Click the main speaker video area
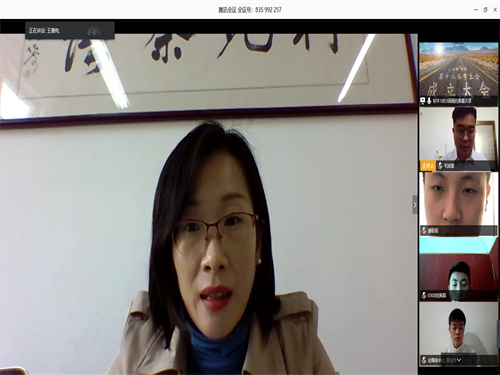The height and width of the screenshot is (375, 500). pos(209,204)
